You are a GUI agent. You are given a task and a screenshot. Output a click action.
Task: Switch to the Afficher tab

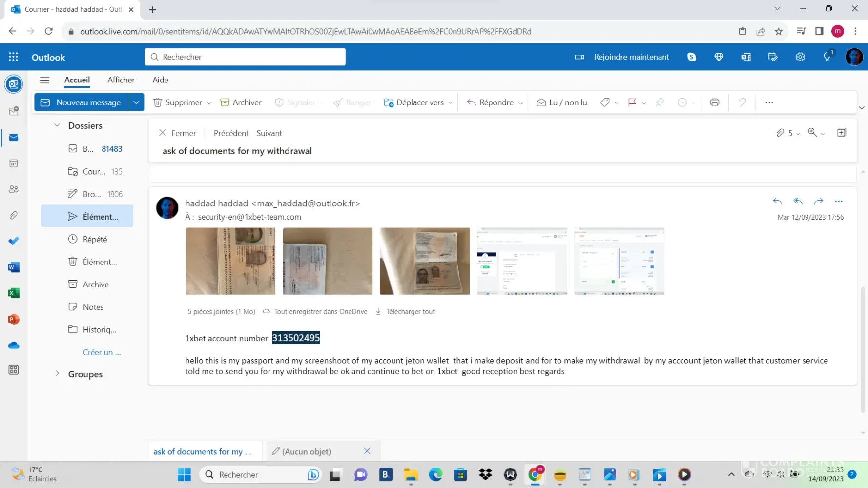tap(121, 80)
